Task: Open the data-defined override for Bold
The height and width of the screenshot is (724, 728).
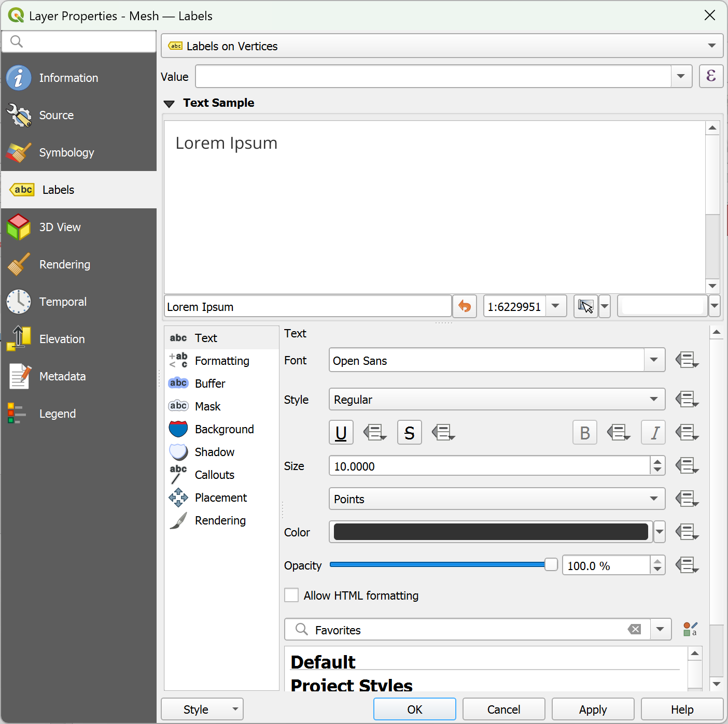Action: (619, 432)
